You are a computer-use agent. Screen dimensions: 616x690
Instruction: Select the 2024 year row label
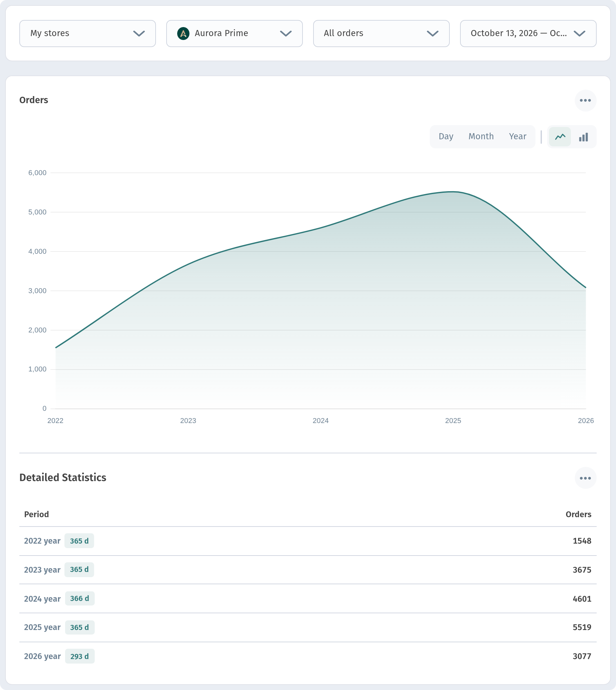point(42,598)
